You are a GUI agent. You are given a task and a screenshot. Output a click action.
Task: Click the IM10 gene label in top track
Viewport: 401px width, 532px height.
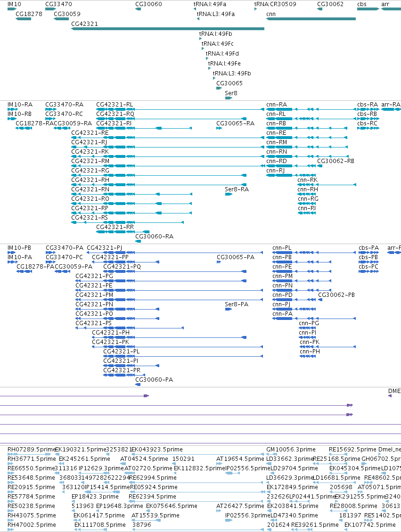tap(14, 4)
